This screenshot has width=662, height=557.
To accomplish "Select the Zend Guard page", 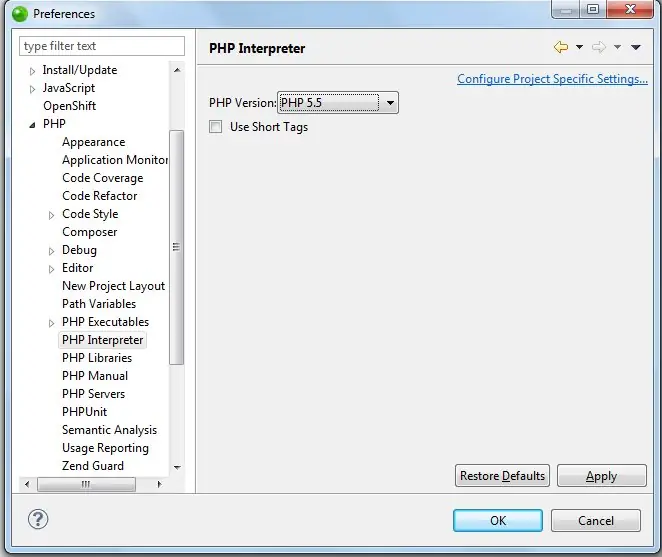I will (93, 465).
